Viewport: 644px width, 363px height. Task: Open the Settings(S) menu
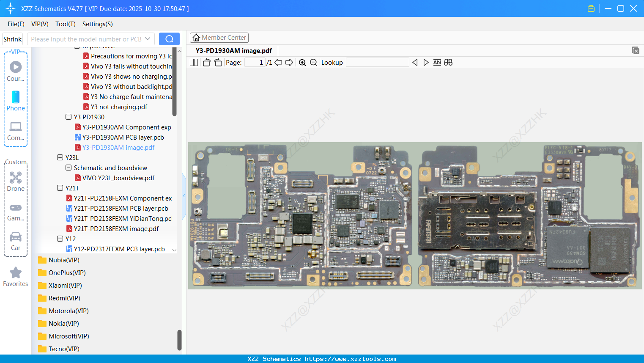pyautogui.click(x=98, y=24)
